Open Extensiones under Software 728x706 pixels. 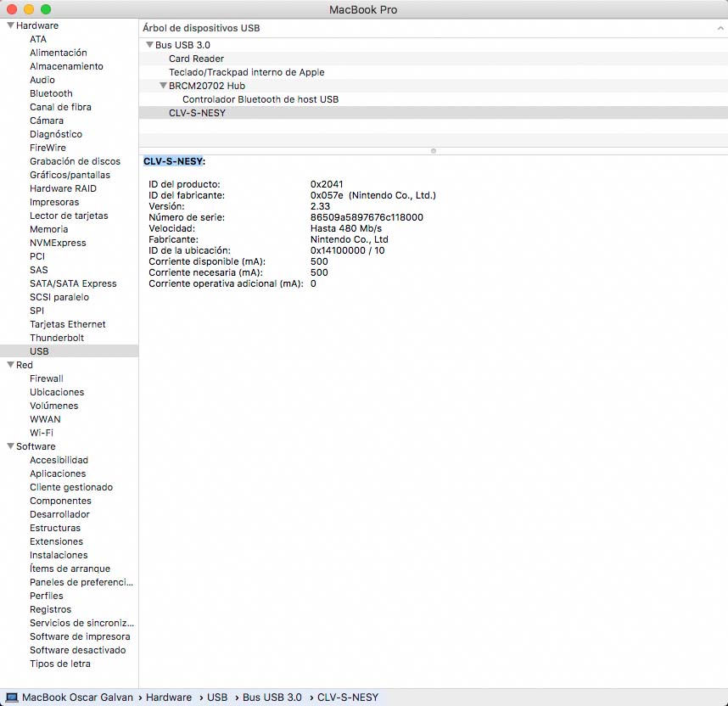pos(56,541)
